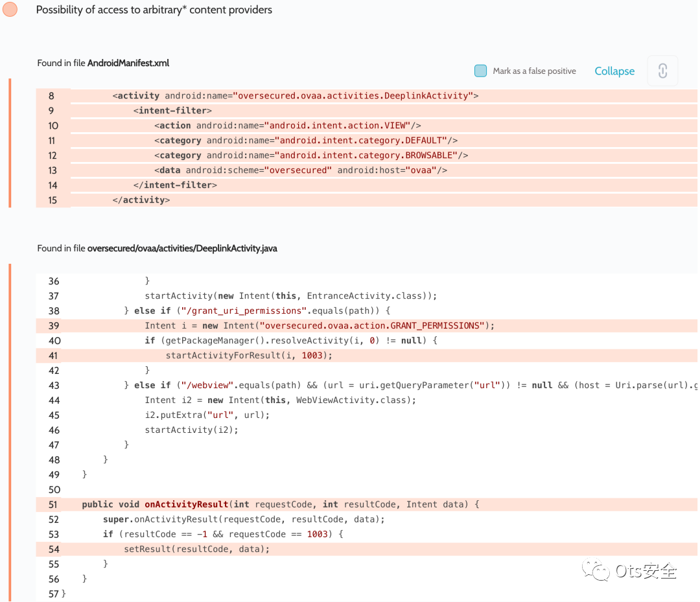The image size is (700, 602).
Task: Click line 53 resultCode requestCode check
Action: (x=366, y=534)
